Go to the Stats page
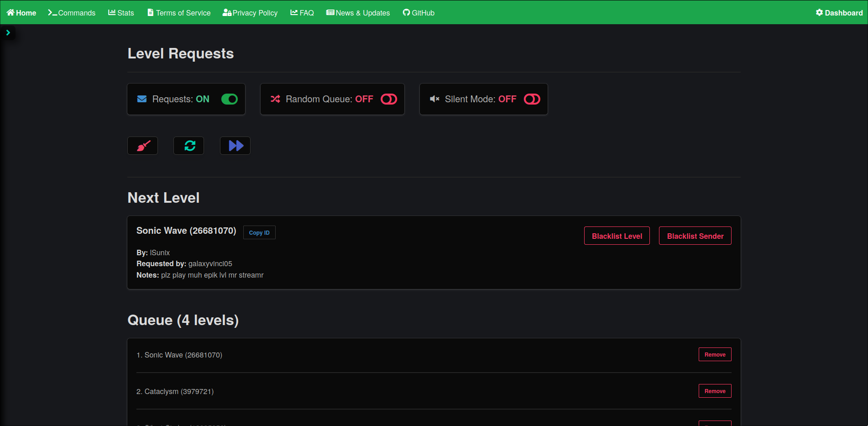The width and height of the screenshot is (868, 426). click(x=121, y=13)
